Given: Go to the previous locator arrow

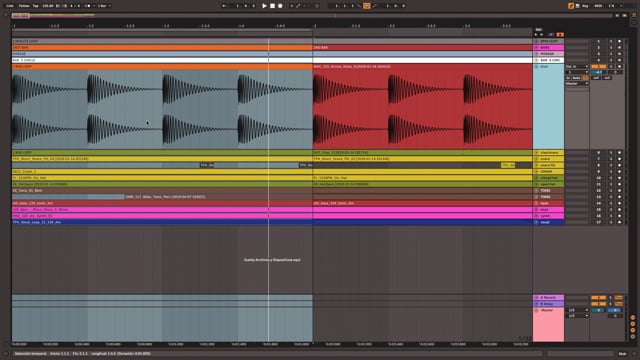Looking at the screenshot, I should tap(536, 35).
